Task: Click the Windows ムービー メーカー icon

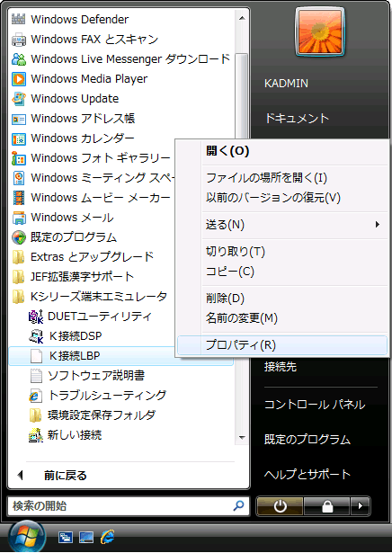Action: click(x=19, y=198)
